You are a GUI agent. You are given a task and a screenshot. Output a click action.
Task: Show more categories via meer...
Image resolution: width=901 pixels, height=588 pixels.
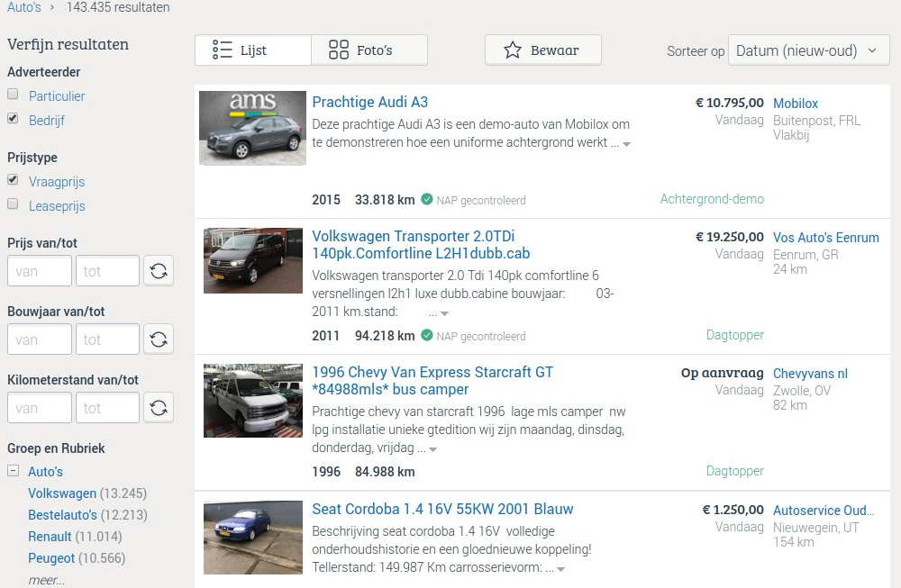46,580
